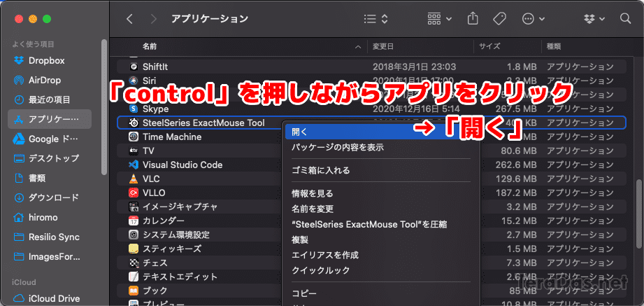Click the よく使う項目 sidebar heading

point(33,44)
